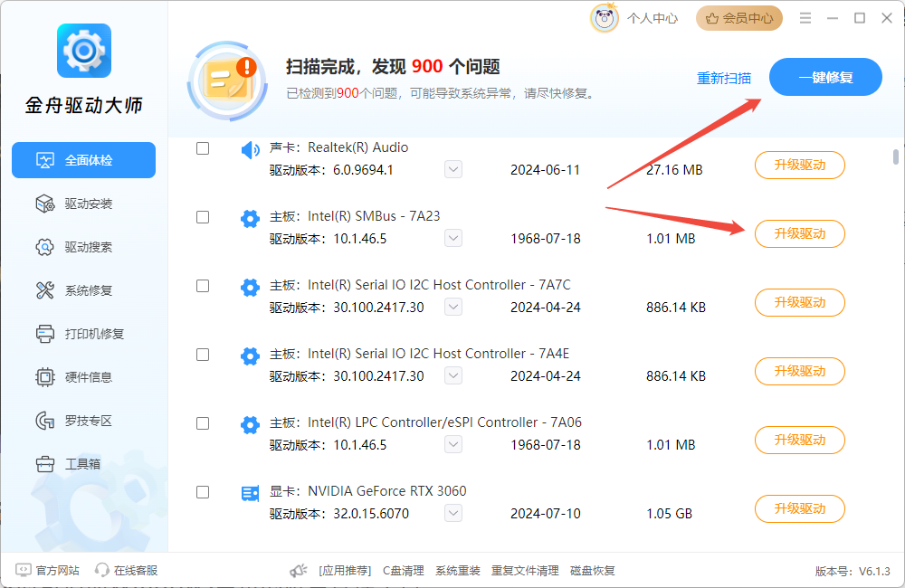
Task: Upgrade the NVIDIA GeForce RTX 3060 driver
Action: coord(800,508)
